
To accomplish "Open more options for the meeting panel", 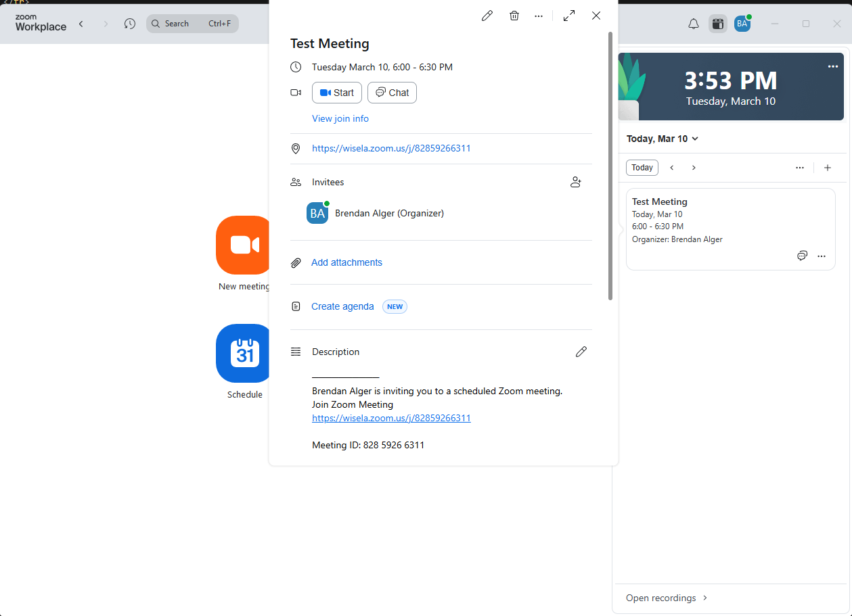I will click(x=539, y=16).
